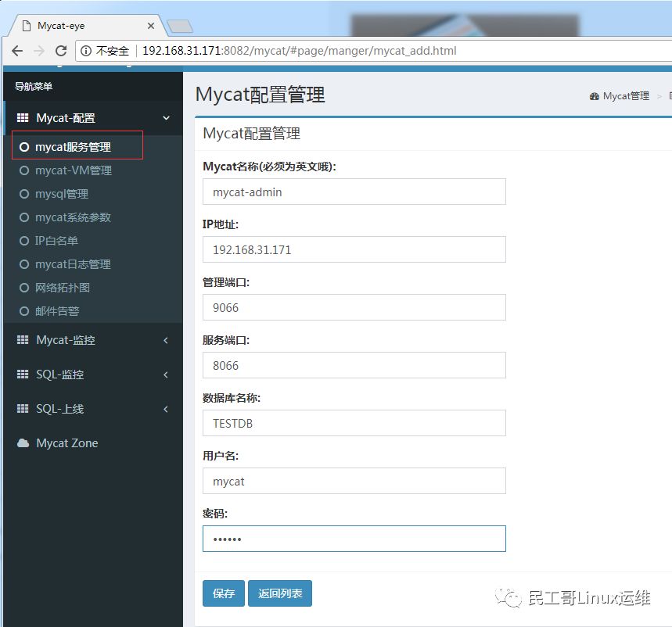The height and width of the screenshot is (627, 672).
Task: Open Mycat Zone via the cloud icon
Action: pyautogui.click(x=24, y=443)
